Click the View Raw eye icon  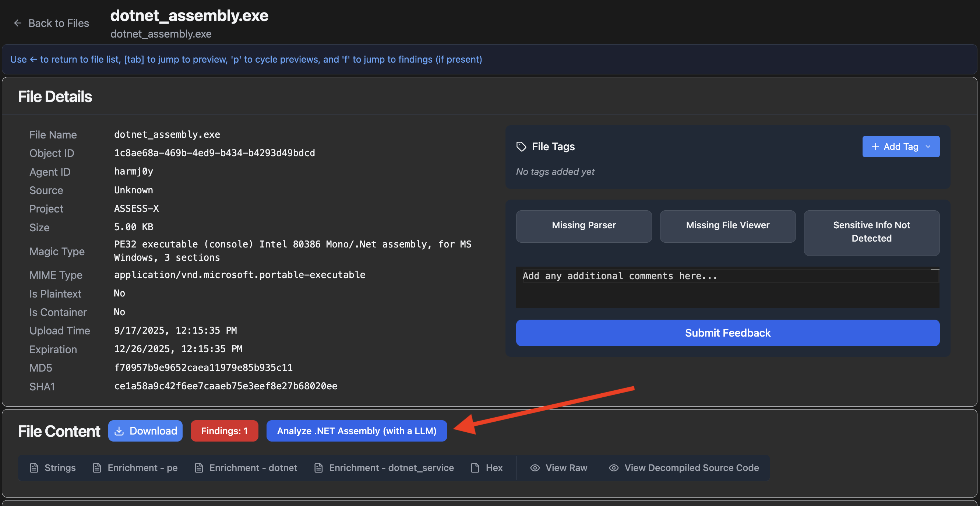535,468
